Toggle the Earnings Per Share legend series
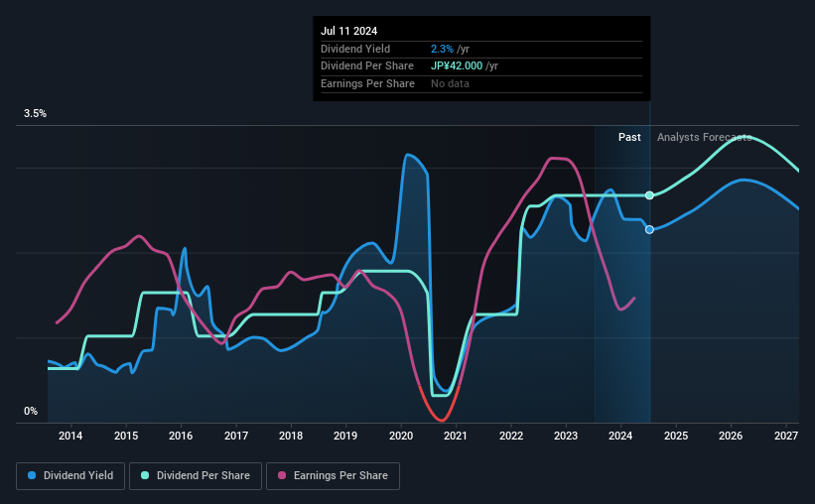815x504 pixels. coord(333,476)
